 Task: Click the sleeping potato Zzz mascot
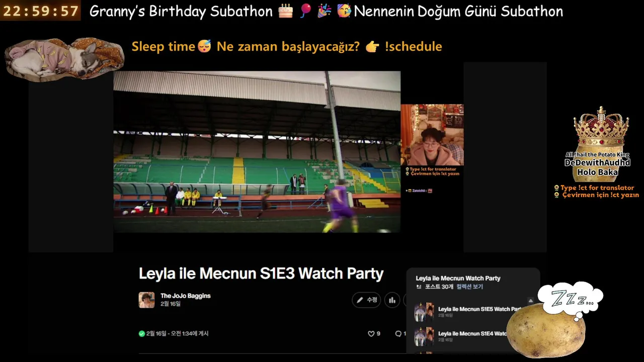[x=546, y=329]
